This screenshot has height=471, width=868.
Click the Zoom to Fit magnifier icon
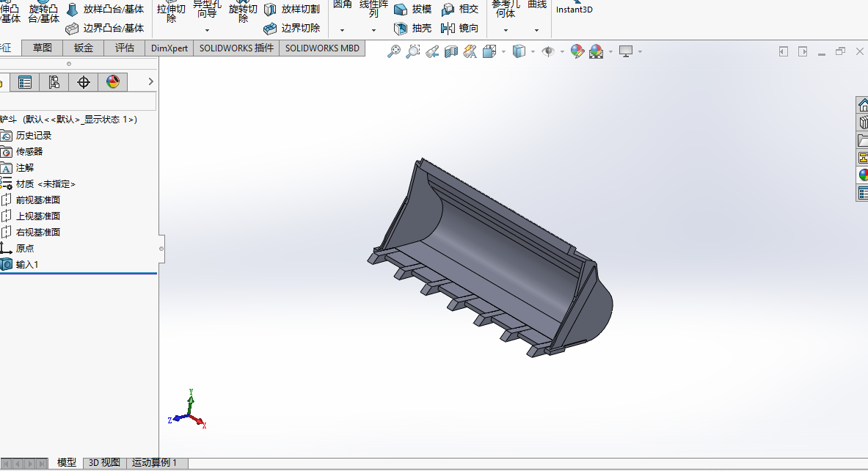tap(394, 51)
